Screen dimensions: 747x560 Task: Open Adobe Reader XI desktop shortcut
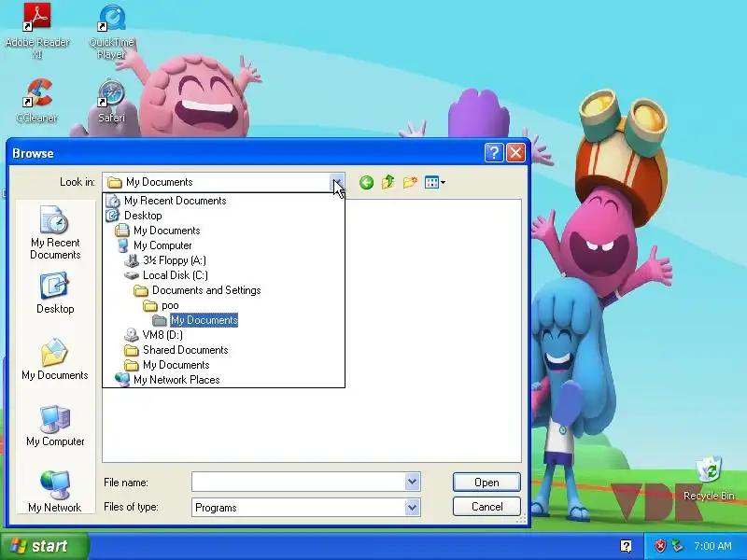click(x=37, y=31)
